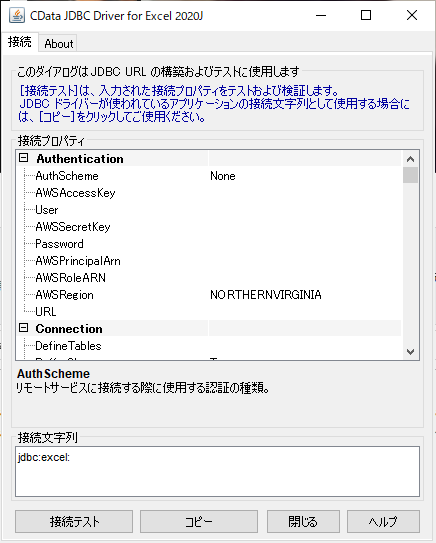
Task: Click the 接続テスト button
Action: 74,522
